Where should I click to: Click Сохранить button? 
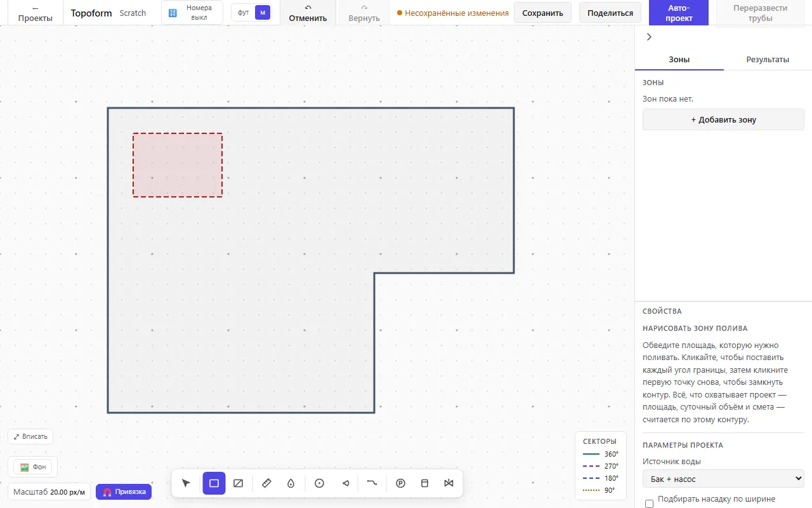pyautogui.click(x=542, y=13)
